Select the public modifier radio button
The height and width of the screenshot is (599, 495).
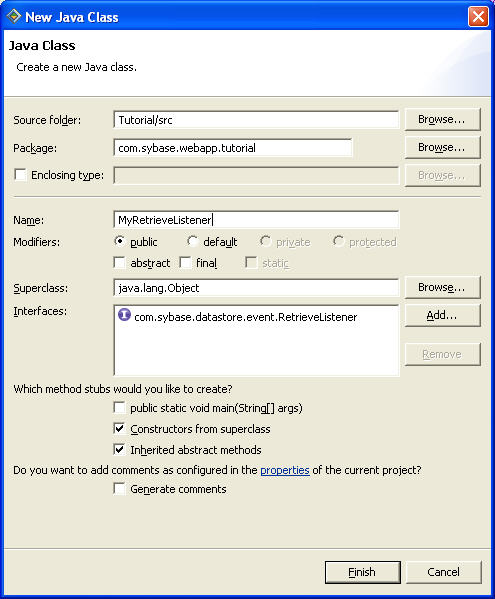click(120, 241)
